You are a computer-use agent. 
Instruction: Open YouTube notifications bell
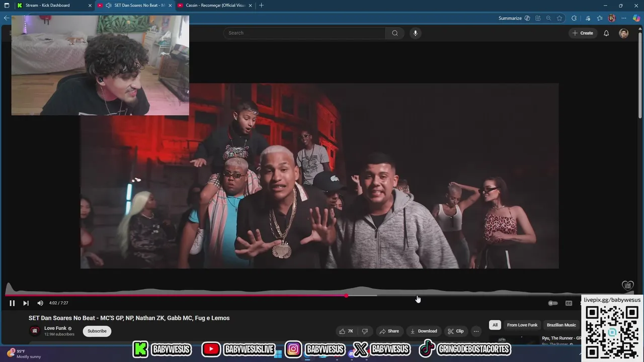(x=606, y=33)
